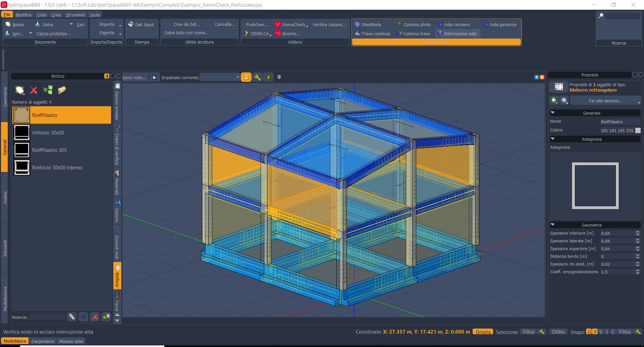This screenshot has width=644, height=347.
Task: Click the green back arrow in Proprietà
Action: 554,100
